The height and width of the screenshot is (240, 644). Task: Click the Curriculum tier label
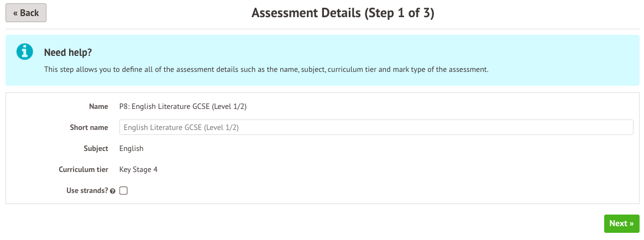pos(83,169)
